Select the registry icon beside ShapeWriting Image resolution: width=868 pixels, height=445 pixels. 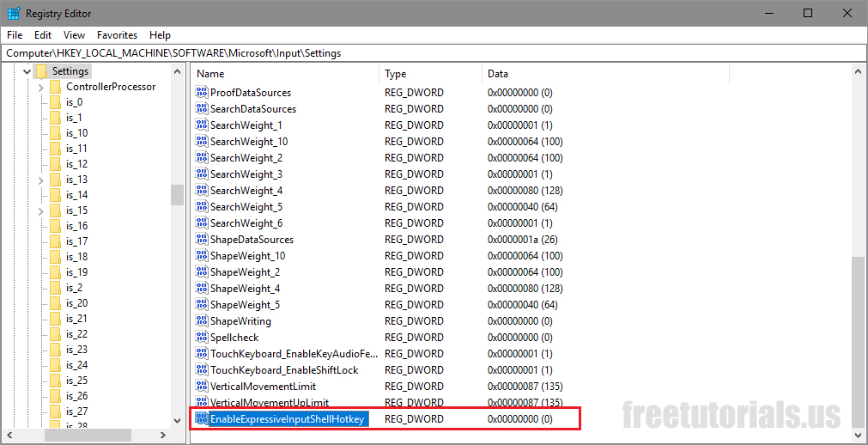coord(202,320)
